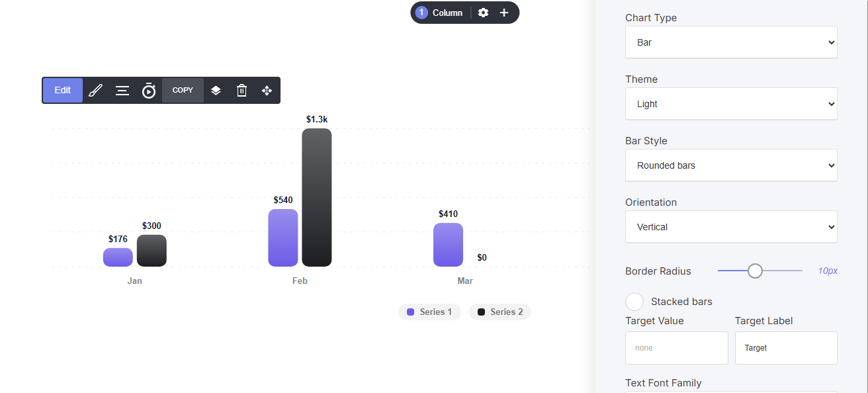
Task: Open Column settings gear icon
Action: [484, 13]
